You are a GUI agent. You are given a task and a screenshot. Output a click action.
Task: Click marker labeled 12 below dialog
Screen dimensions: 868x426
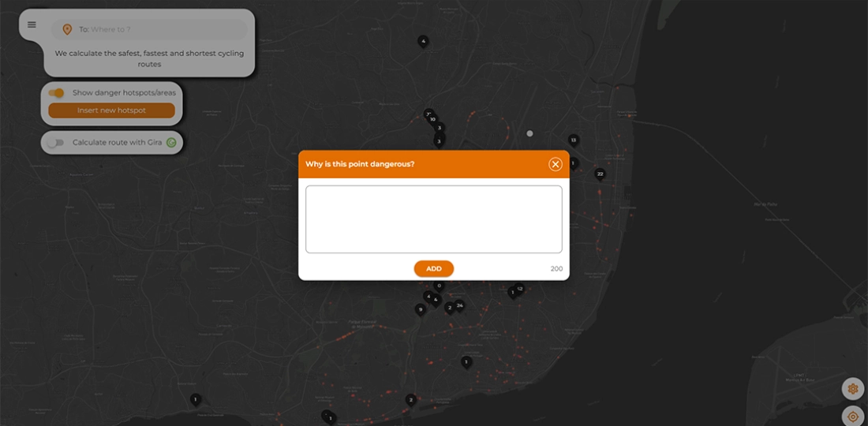pyautogui.click(x=519, y=289)
